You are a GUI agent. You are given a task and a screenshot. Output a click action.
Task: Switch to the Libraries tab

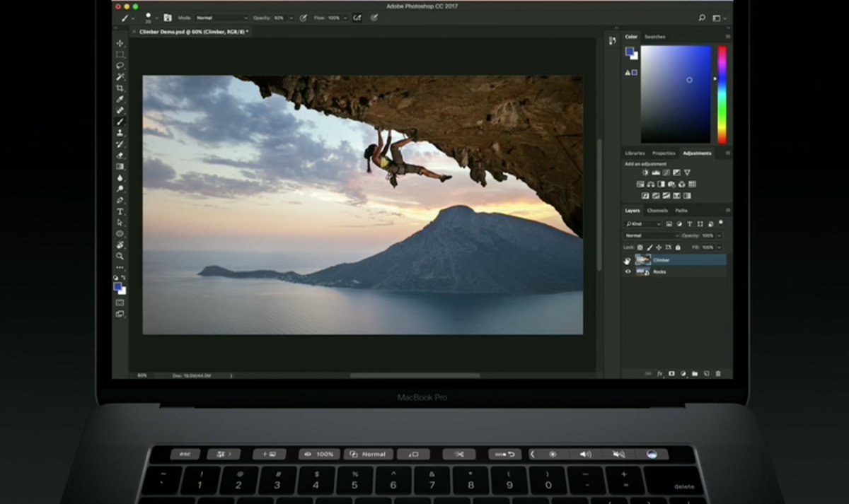pyautogui.click(x=635, y=153)
